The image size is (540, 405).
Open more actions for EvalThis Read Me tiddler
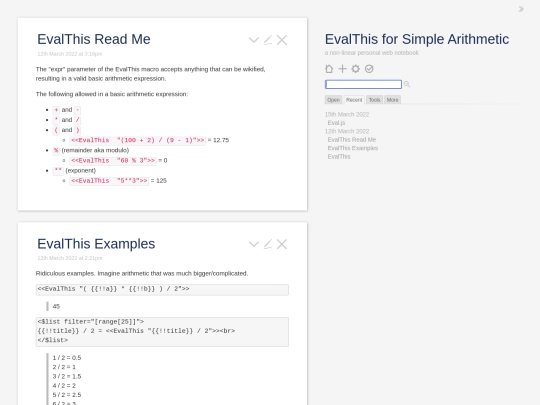(x=254, y=40)
